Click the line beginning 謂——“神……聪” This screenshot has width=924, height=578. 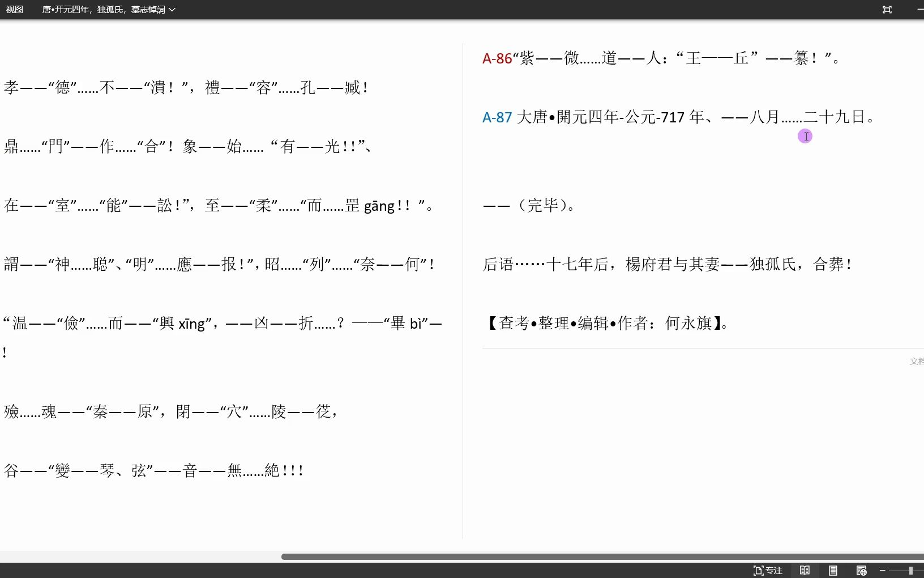[220, 264]
